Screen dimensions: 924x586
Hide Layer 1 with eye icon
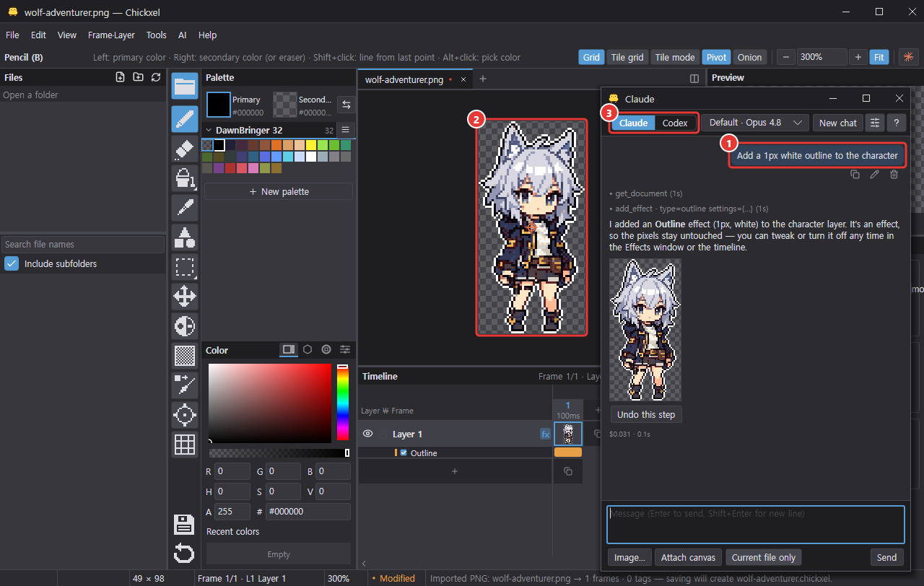click(x=367, y=434)
